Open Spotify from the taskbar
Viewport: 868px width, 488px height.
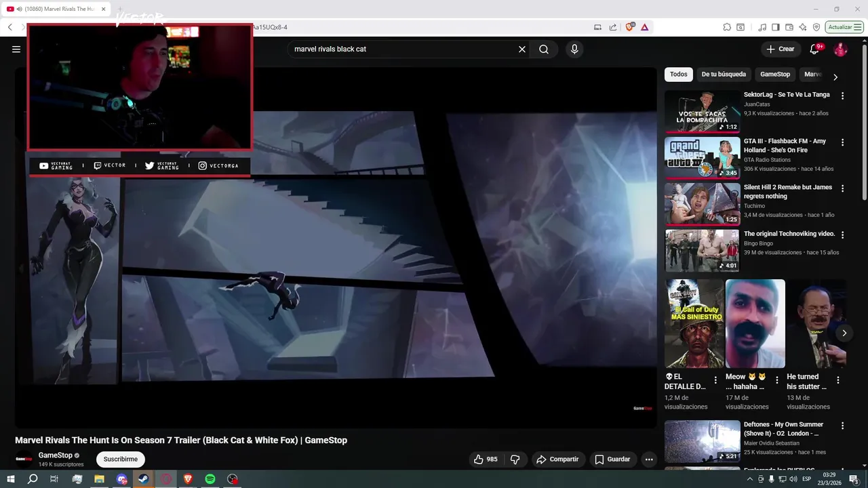(210, 479)
